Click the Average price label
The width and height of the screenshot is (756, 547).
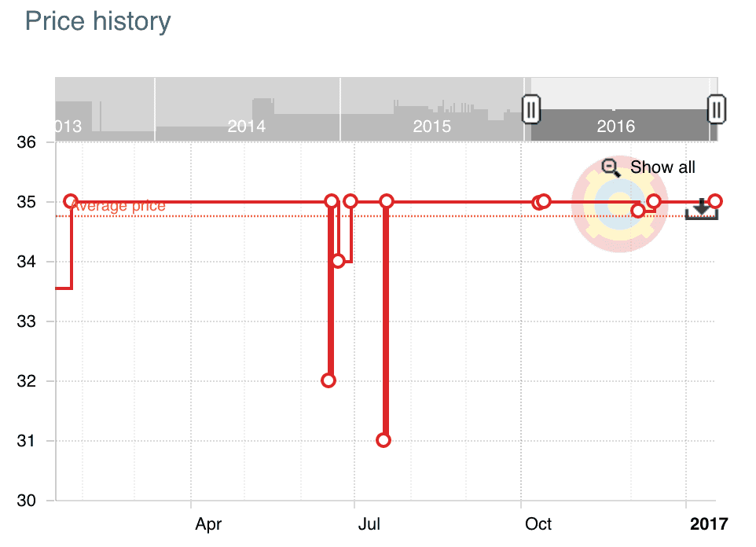point(118,206)
